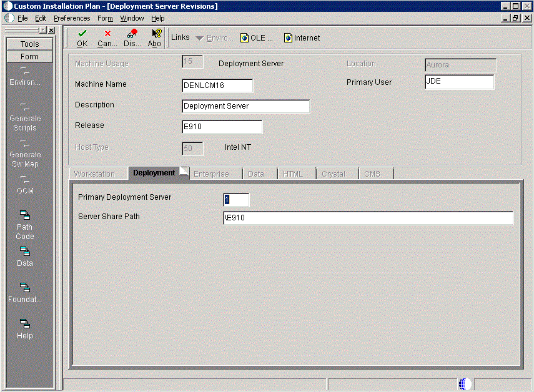
Task: Open Path Code in sidebar
Action: tap(25, 215)
